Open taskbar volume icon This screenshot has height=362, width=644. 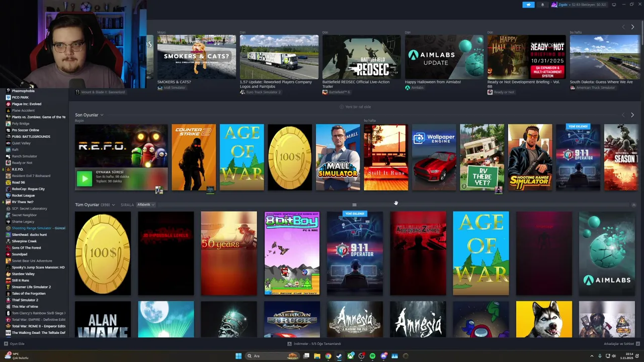coord(614,356)
